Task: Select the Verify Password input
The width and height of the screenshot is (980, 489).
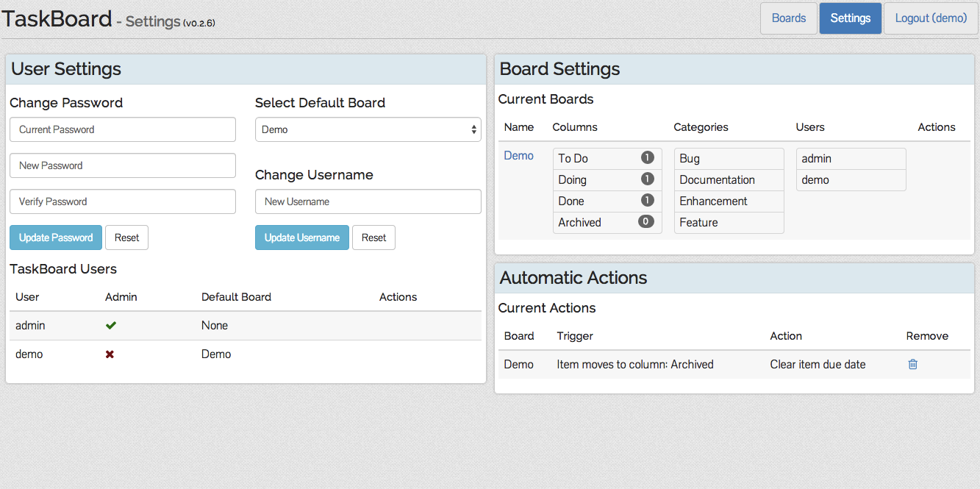Action: click(x=123, y=201)
